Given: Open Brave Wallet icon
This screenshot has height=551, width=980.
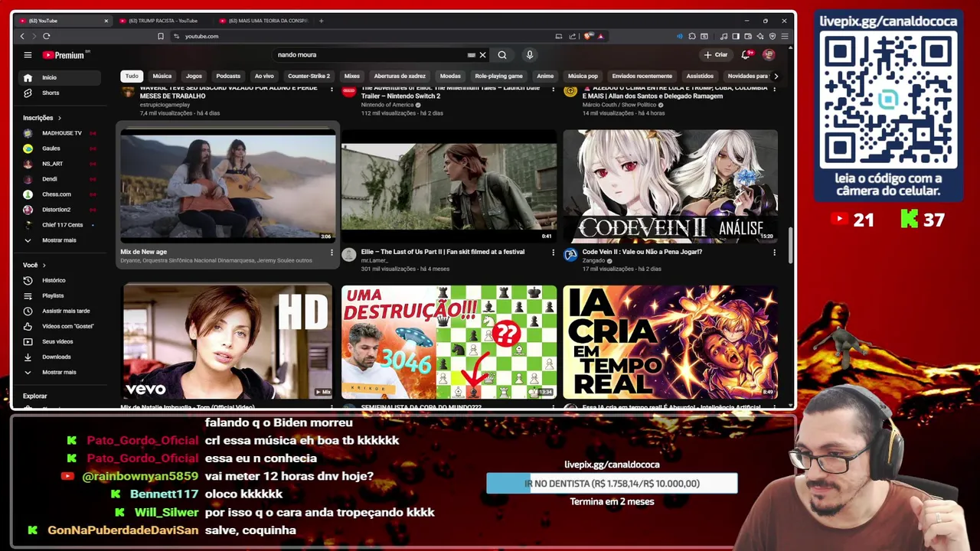Looking at the screenshot, I should (x=748, y=36).
